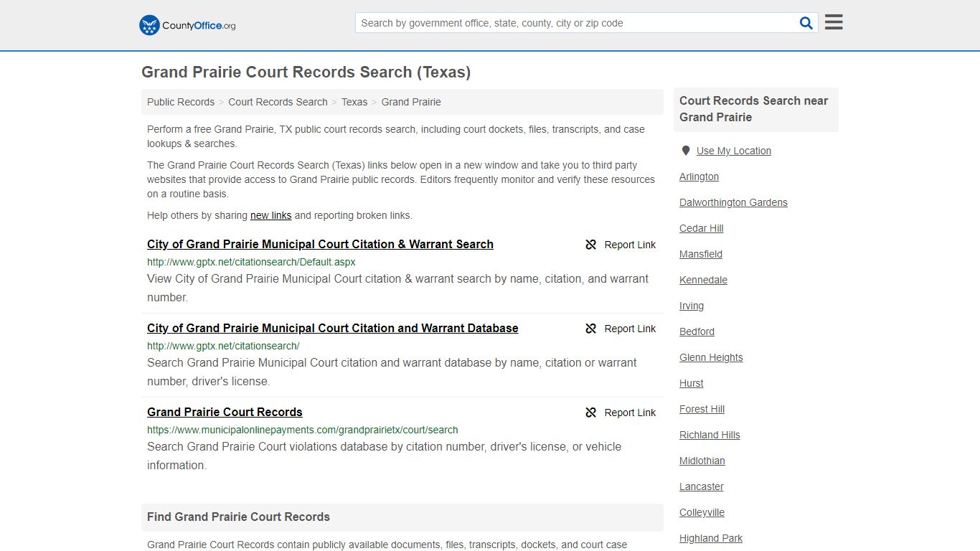Click the gptx.net/citationsearch/ URL
This screenshot has width=980, height=551.
pos(223,346)
